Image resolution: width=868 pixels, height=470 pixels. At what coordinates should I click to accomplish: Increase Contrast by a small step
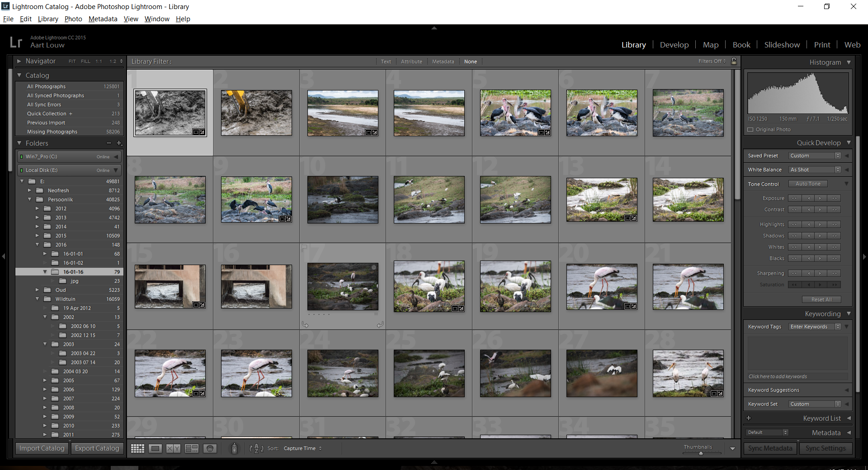click(x=820, y=209)
